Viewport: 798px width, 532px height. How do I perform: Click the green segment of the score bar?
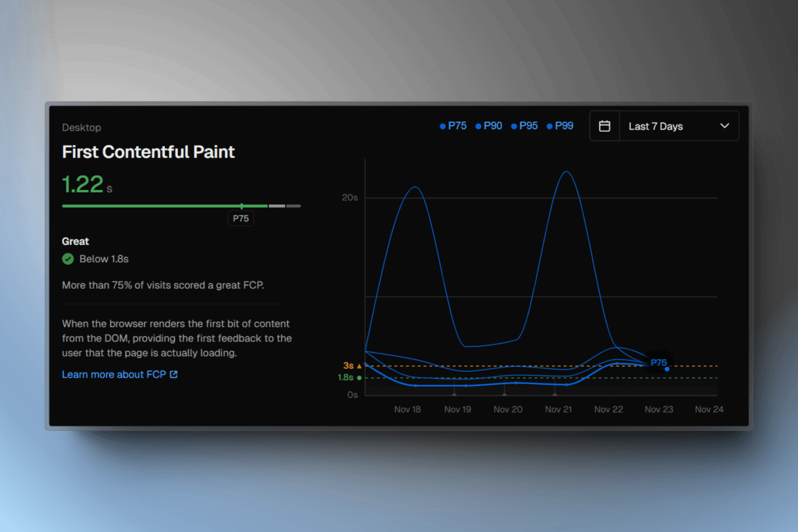[x=165, y=206]
